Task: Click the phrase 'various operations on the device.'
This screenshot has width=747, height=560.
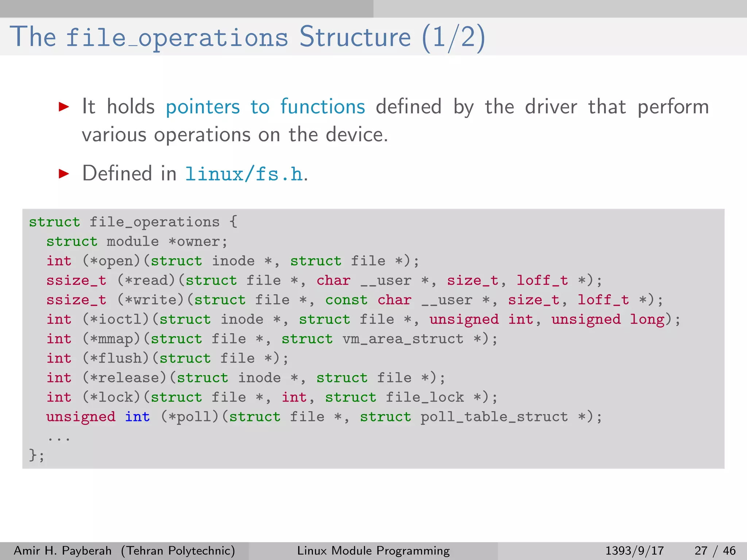Action: click(x=235, y=135)
